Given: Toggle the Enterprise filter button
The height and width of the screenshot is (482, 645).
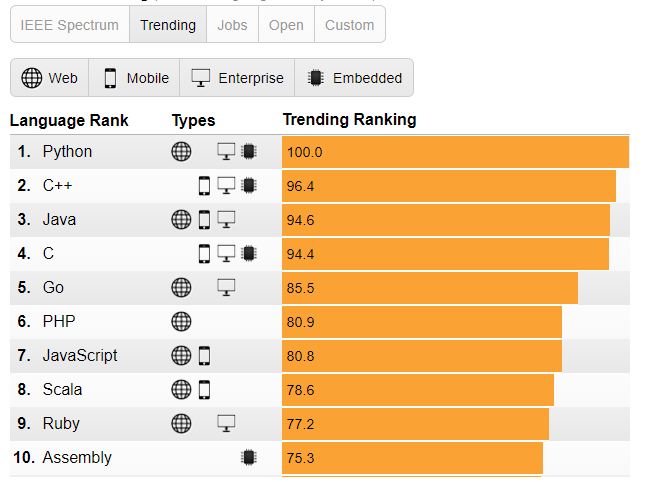Looking at the screenshot, I should point(238,78).
